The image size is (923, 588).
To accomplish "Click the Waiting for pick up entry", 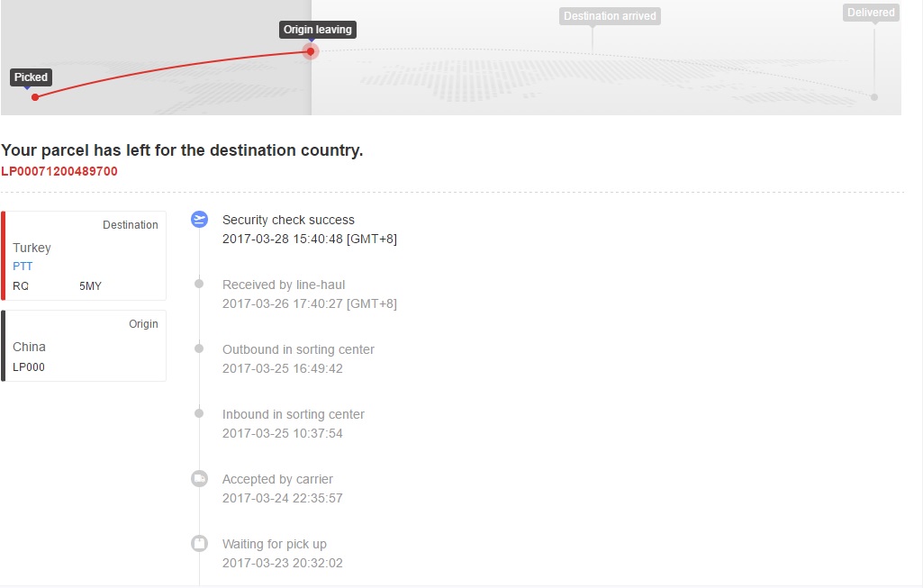I will click(275, 544).
